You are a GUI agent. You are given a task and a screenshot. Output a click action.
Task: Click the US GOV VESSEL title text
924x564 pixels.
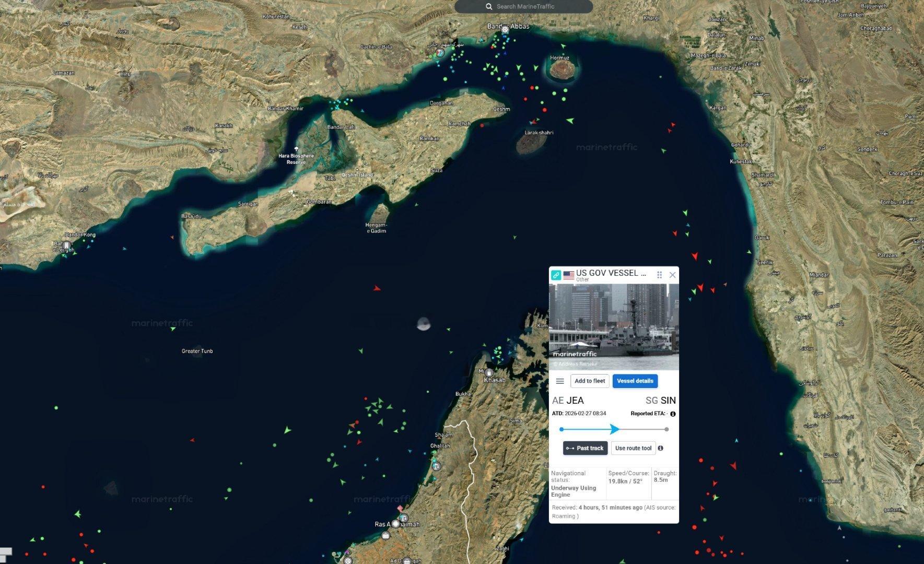point(611,273)
